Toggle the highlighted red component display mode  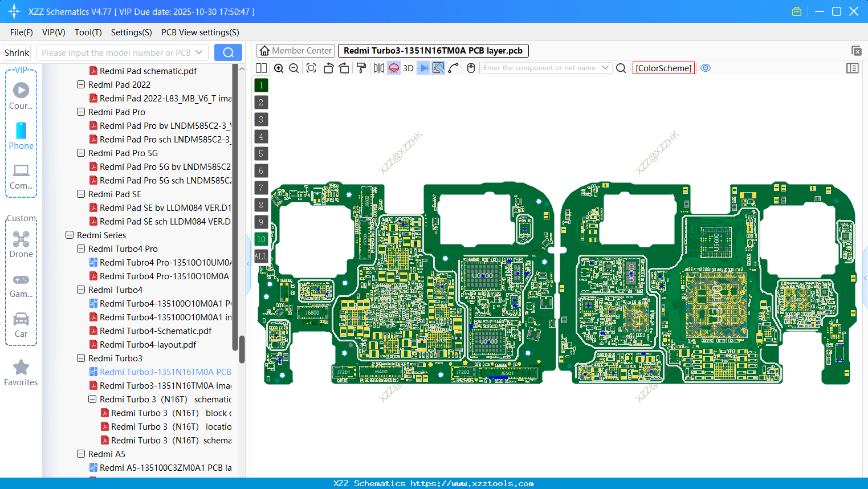[394, 68]
